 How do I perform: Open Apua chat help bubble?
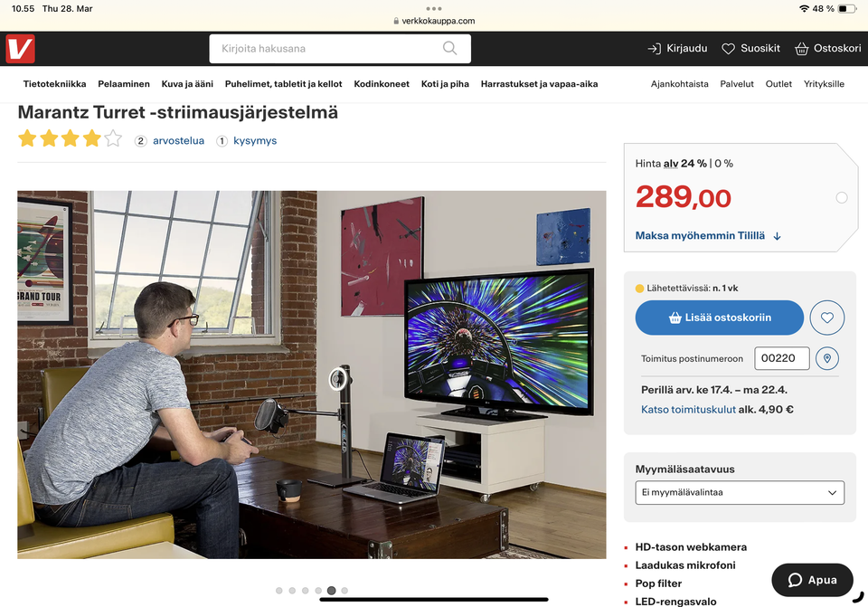[x=812, y=580]
